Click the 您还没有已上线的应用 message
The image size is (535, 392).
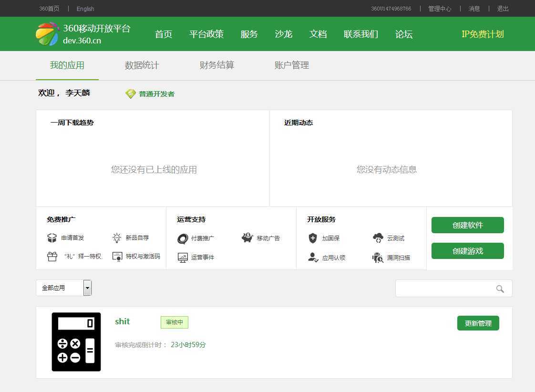tap(154, 170)
